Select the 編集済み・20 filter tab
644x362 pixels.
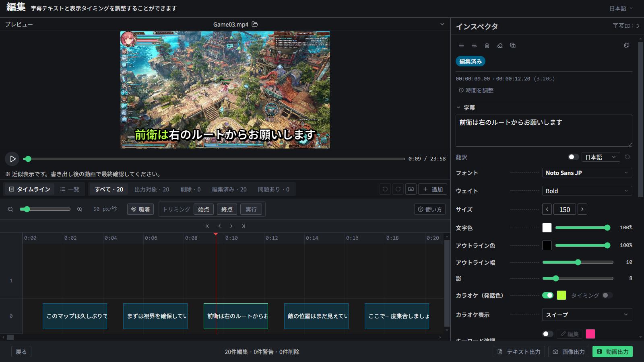pos(229,189)
